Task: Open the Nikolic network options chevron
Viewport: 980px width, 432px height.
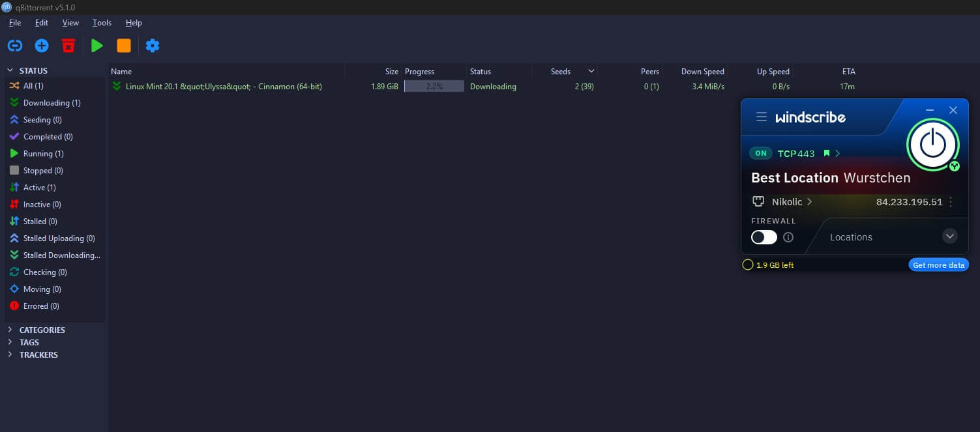Action: coord(809,202)
